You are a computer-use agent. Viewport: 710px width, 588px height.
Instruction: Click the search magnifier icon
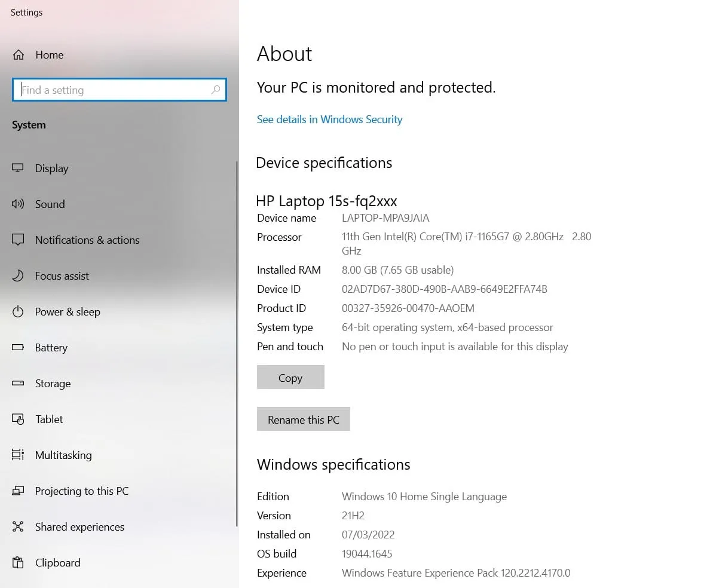[216, 90]
